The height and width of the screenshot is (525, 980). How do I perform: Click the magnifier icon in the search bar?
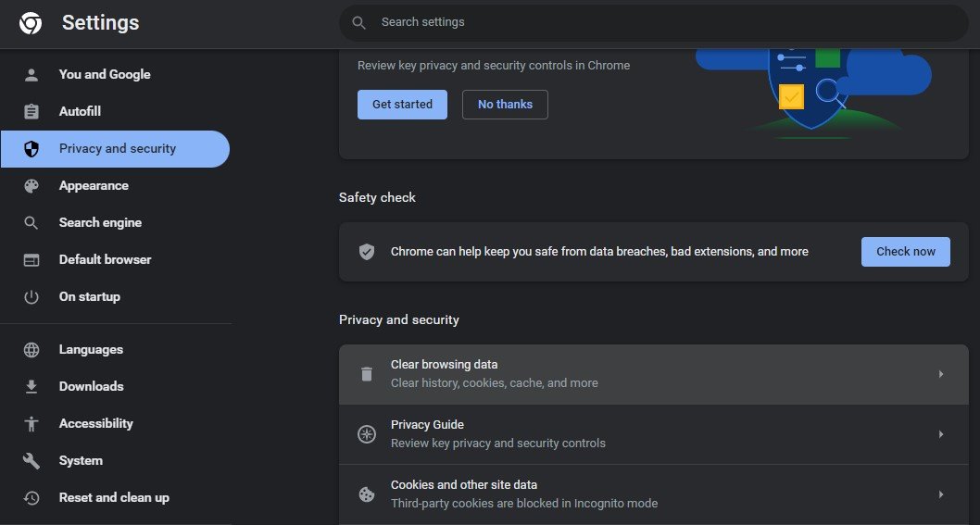(x=358, y=22)
